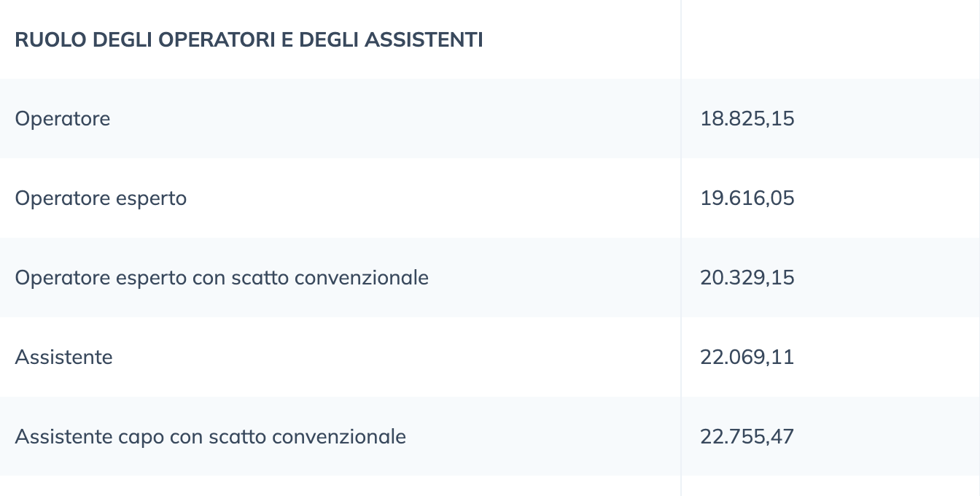The height and width of the screenshot is (496, 980).
Task: Click the value 18.825,15
Action: click(747, 118)
